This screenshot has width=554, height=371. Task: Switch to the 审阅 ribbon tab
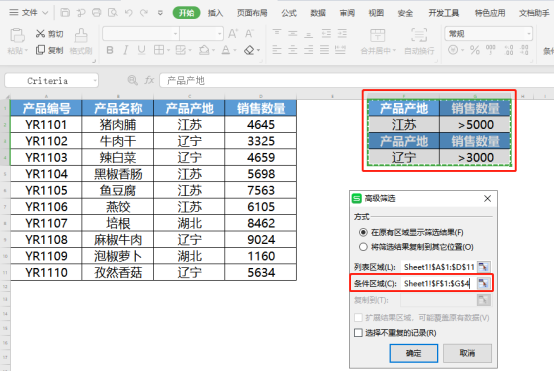coord(347,13)
